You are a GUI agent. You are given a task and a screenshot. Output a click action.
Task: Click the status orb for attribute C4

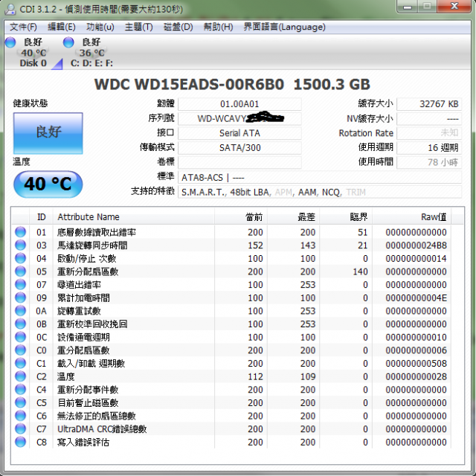click(x=20, y=390)
